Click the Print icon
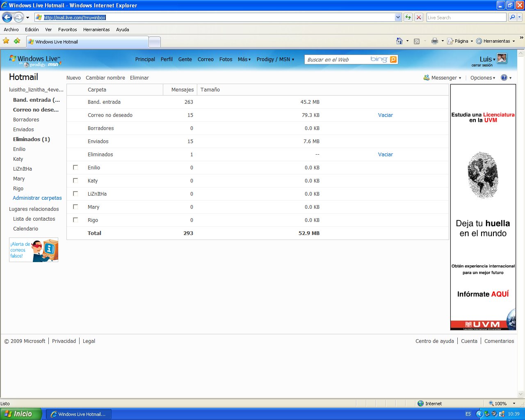The height and width of the screenshot is (420, 525). click(x=435, y=41)
